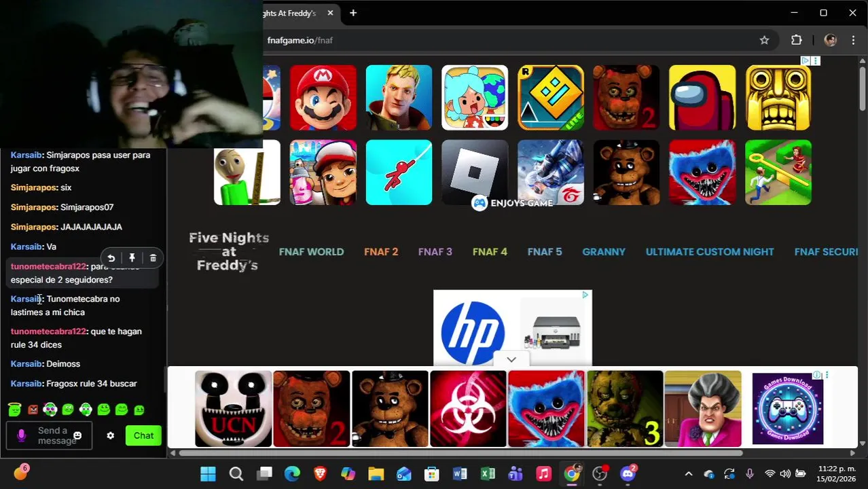Go to the FNAF 2 menu item
This screenshot has height=489, width=868.
[x=381, y=252]
